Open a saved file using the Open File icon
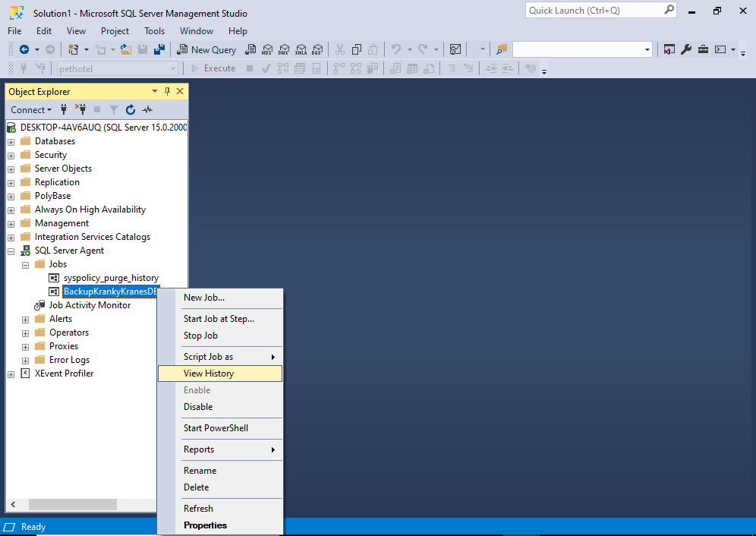 [x=127, y=49]
